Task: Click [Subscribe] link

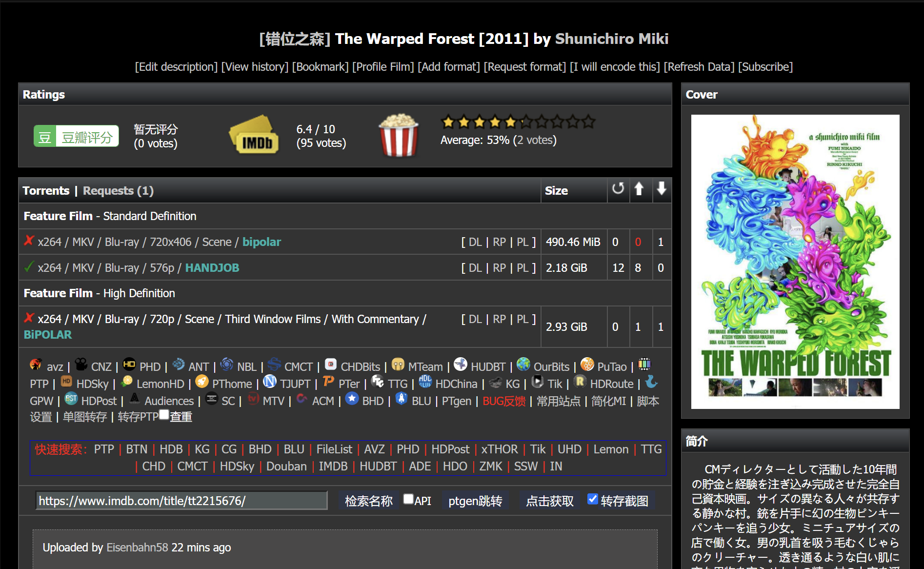Action: (x=765, y=67)
